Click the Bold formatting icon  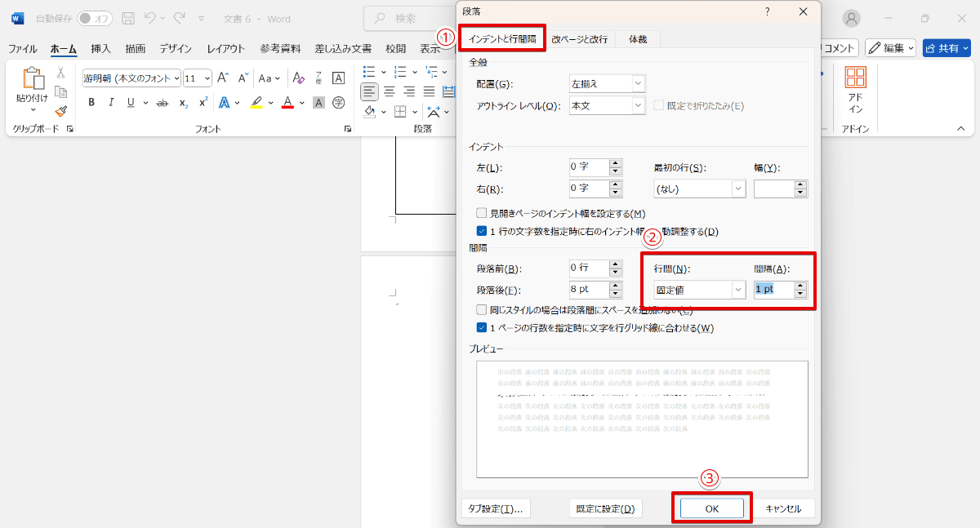91,103
